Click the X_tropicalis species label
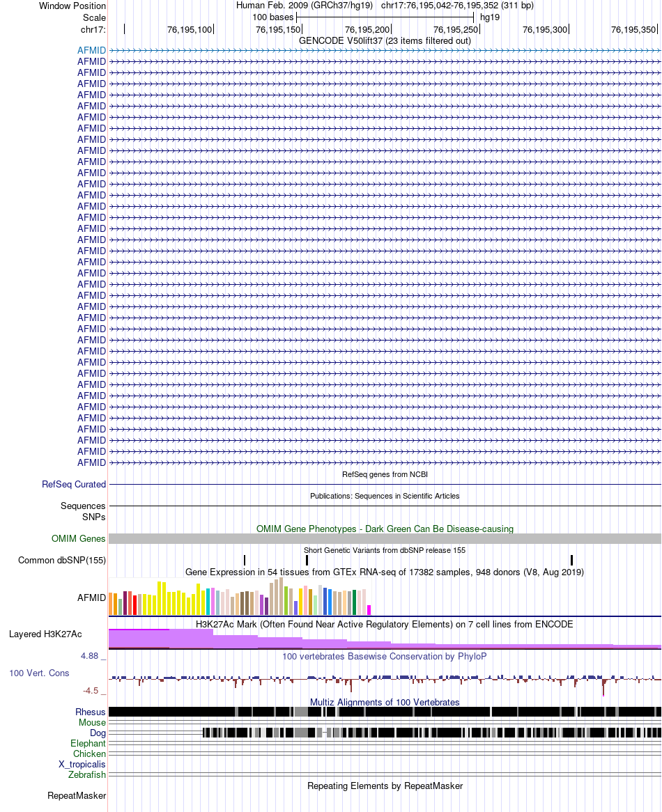 pos(82,764)
